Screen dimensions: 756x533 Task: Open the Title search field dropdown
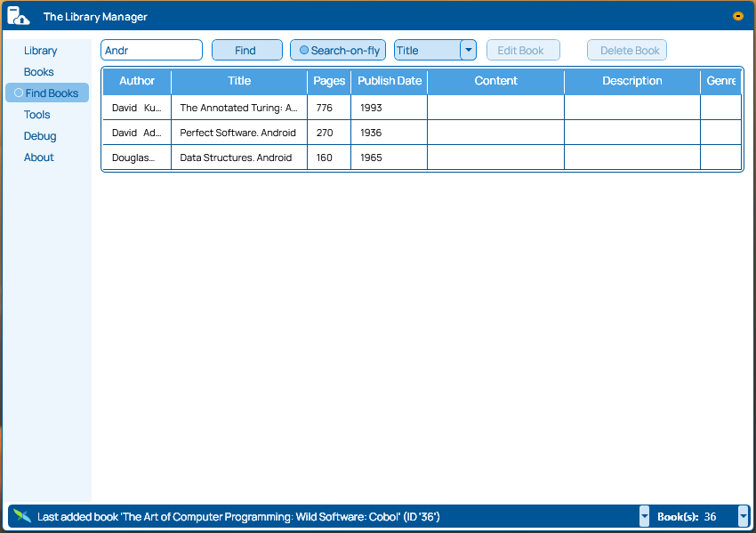[468, 50]
